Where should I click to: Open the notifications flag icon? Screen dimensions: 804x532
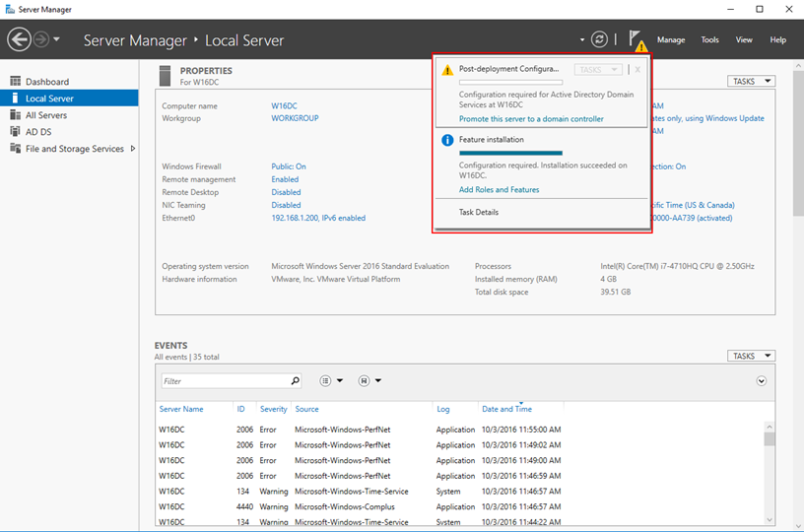[637, 40]
